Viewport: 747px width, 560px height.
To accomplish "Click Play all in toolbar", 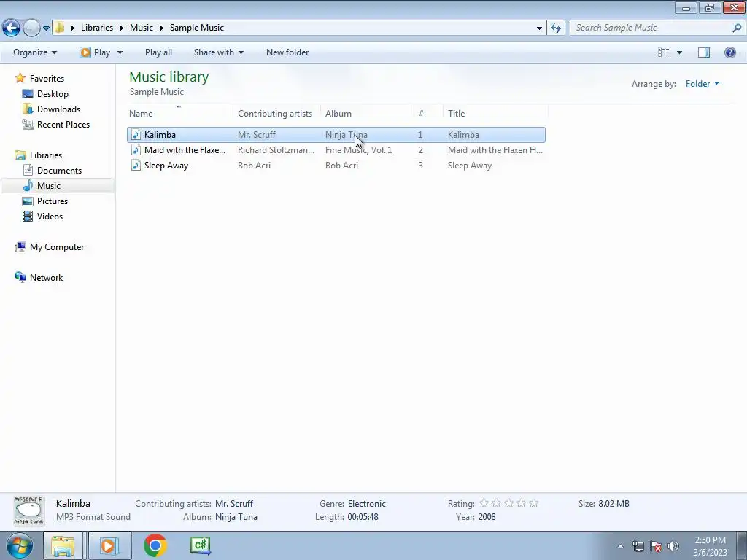I will (x=158, y=52).
